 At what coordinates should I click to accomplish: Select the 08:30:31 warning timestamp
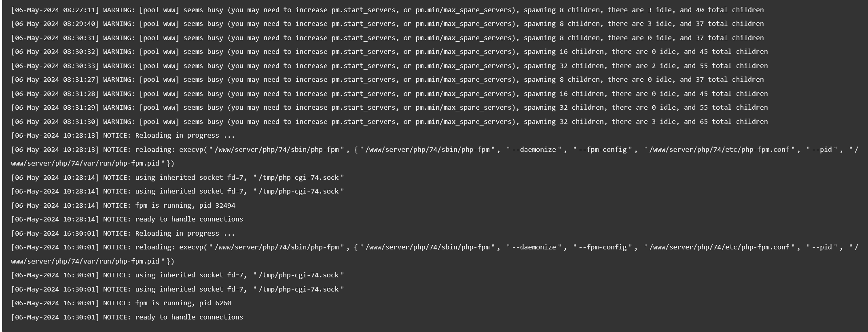pos(55,38)
